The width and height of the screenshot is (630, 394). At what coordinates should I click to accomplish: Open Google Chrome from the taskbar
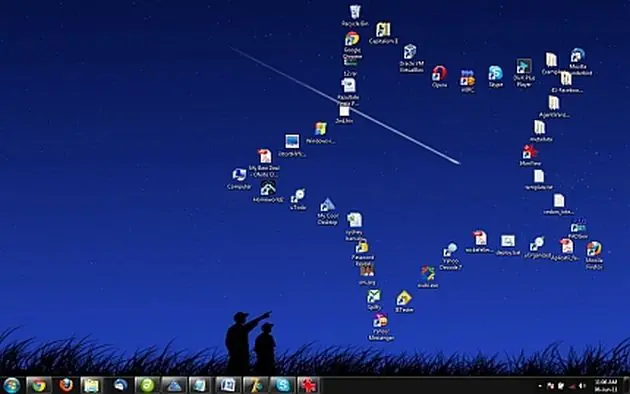(39, 386)
